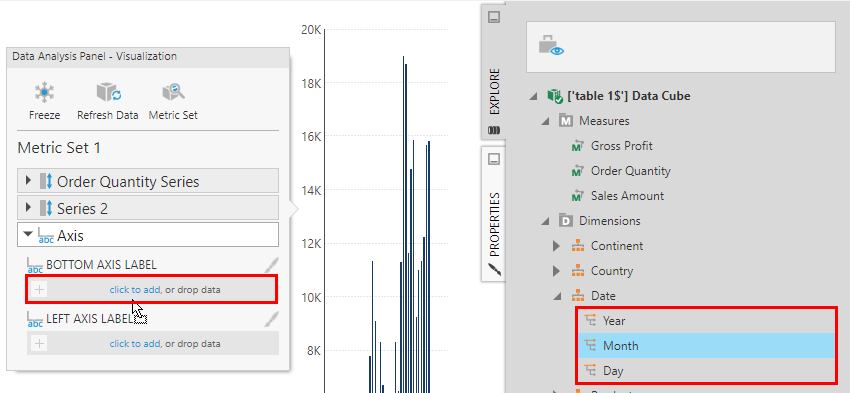Collapse the Axis section
850x393 pixels.
point(29,235)
